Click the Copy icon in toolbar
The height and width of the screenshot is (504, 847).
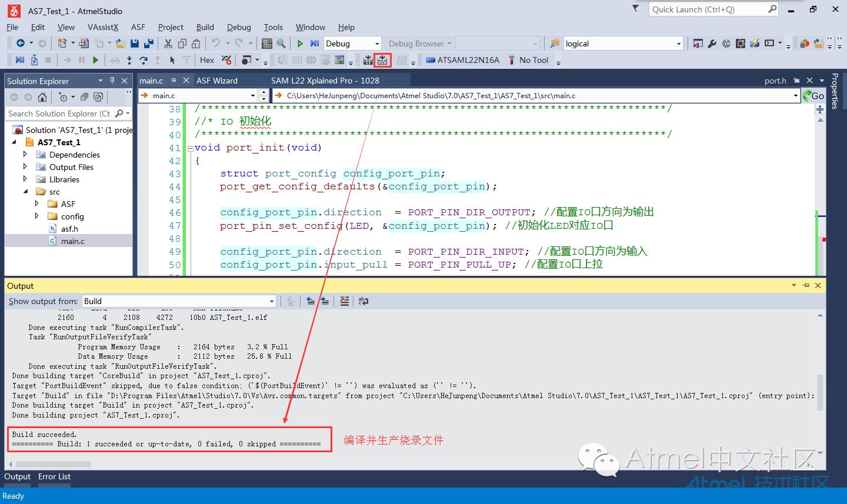point(182,44)
